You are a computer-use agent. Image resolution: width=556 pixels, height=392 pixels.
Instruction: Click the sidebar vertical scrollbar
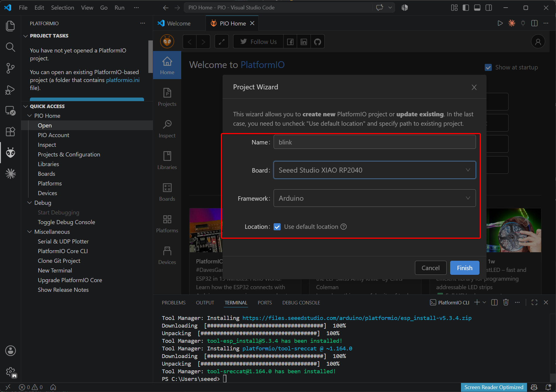[150, 57]
